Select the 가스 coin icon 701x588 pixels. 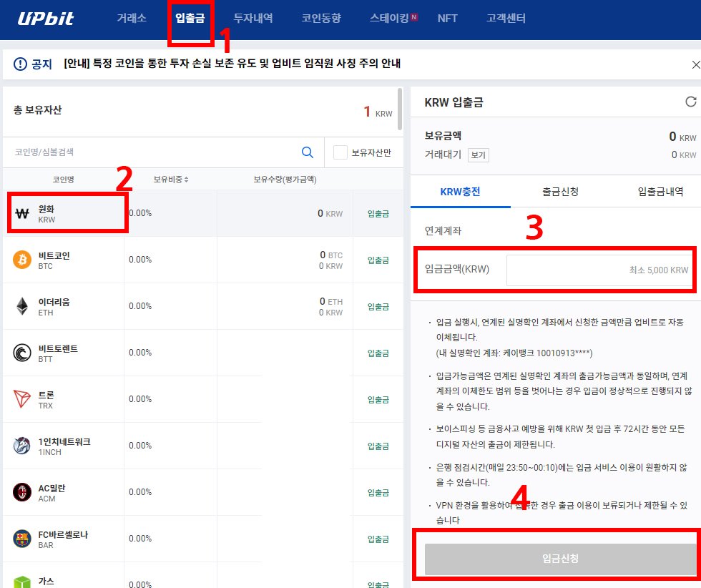[22, 582]
